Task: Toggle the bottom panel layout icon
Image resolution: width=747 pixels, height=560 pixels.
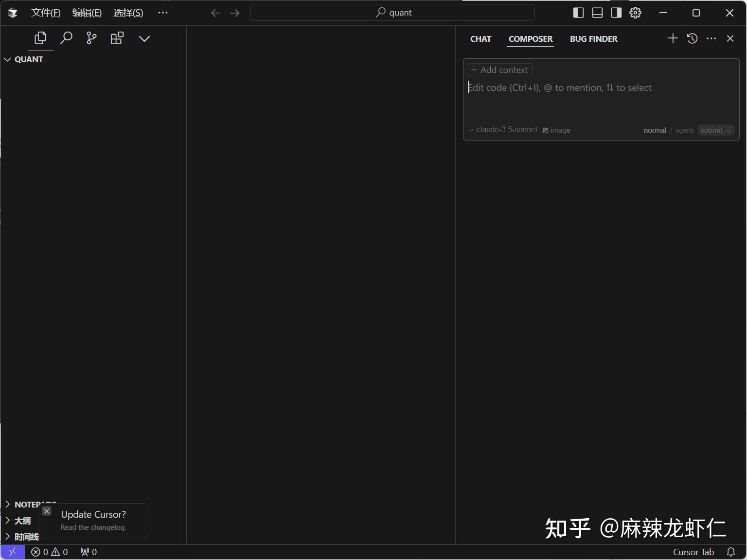Action: tap(597, 13)
